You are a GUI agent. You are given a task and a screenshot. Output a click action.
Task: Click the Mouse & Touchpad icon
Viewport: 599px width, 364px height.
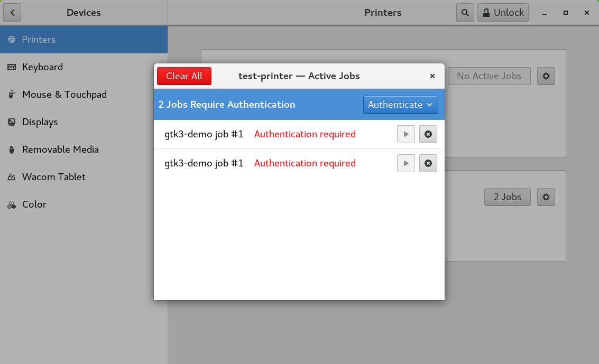pos(12,95)
